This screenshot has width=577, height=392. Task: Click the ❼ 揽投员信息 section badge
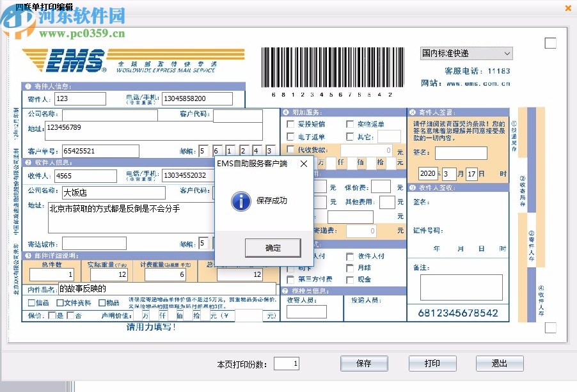click(285, 290)
